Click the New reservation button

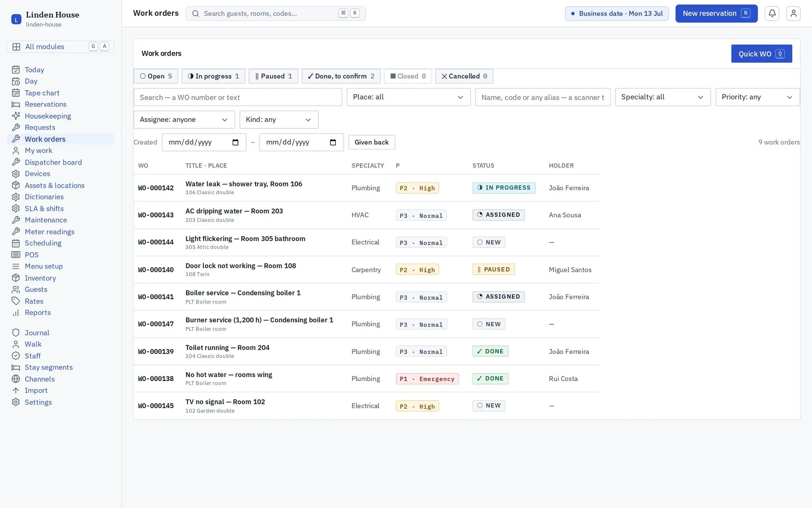pyautogui.click(x=716, y=13)
